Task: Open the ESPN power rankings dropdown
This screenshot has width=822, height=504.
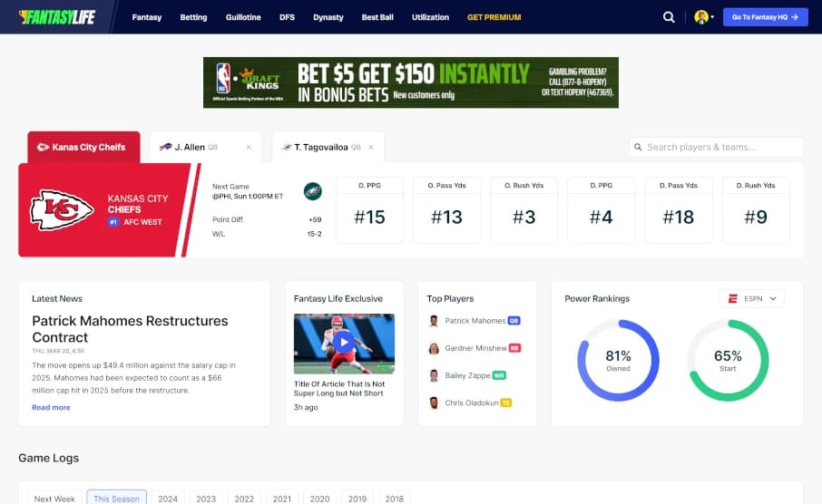Action: (752, 298)
